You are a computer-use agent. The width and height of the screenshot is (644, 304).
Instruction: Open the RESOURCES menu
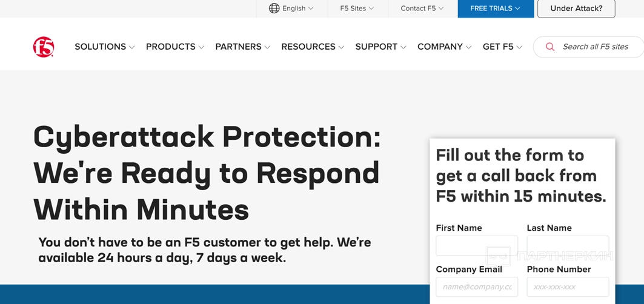tap(312, 47)
